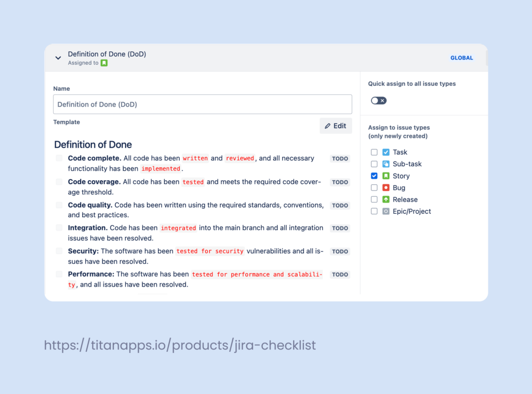Check the Code complete checklist item
532x394 pixels.
[x=59, y=158]
